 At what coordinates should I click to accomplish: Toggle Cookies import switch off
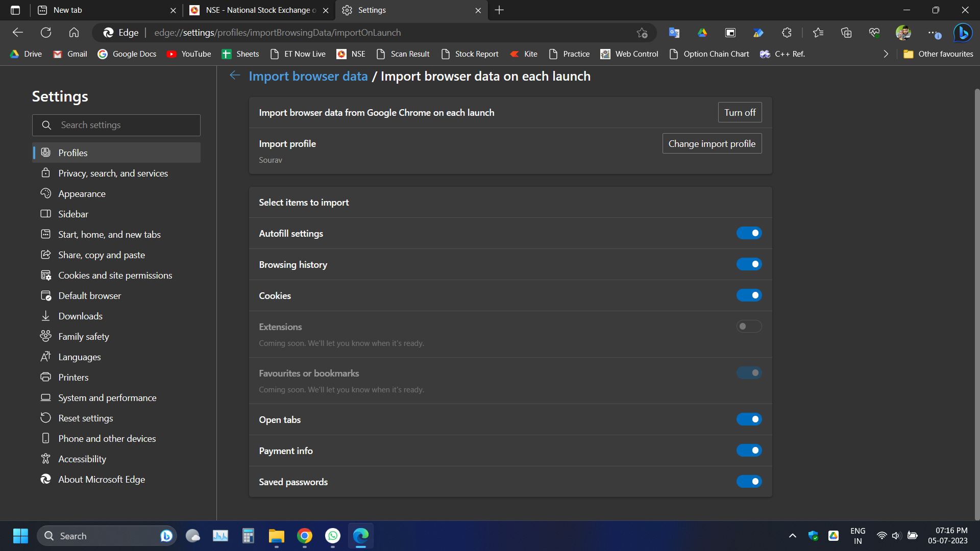click(749, 295)
